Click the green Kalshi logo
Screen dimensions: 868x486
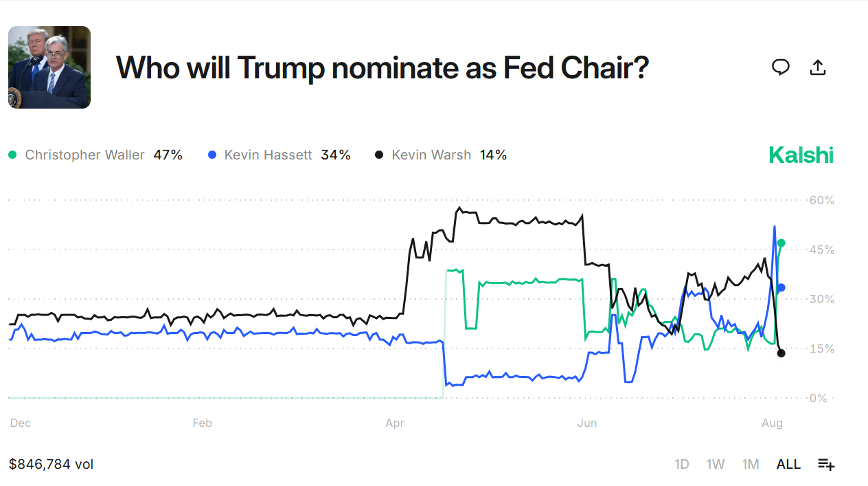tap(801, 155)
